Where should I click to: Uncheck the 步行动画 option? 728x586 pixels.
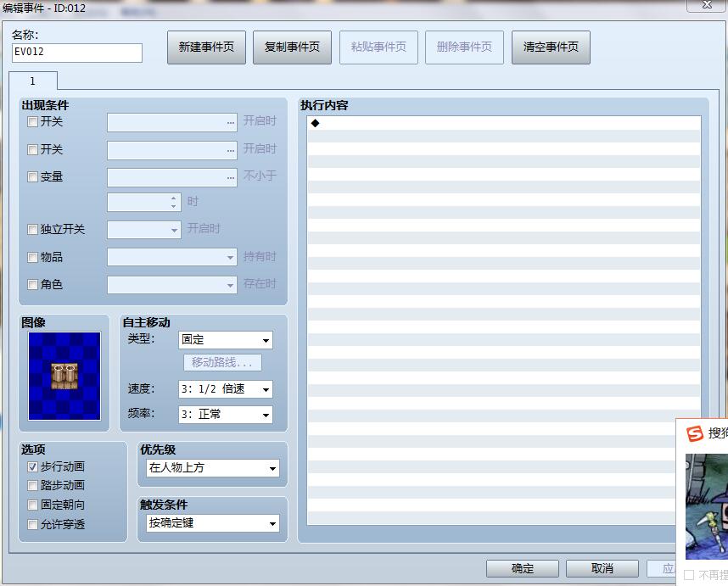pos(32,466)
